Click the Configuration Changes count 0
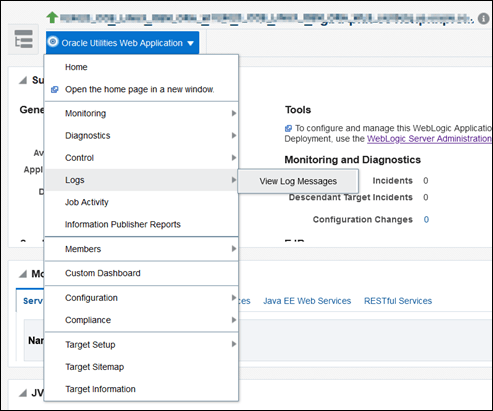Screen dimensions: 493x411 coord(426,220)
